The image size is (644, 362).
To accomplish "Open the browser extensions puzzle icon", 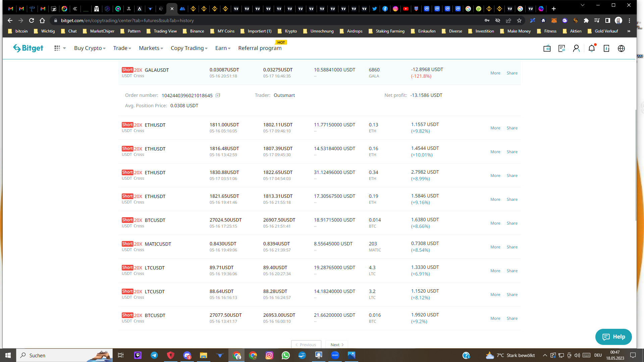I will point(586,20).
